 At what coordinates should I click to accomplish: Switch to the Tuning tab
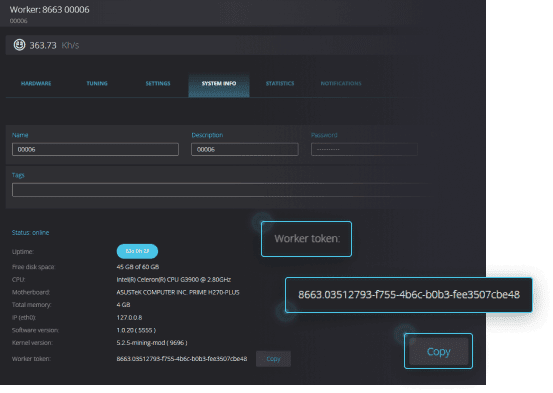[x=97, y=84]
